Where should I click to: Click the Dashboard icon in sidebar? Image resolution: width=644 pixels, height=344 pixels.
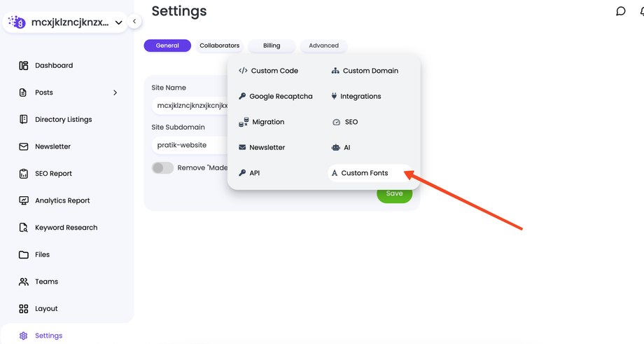[x=24, y=66]
